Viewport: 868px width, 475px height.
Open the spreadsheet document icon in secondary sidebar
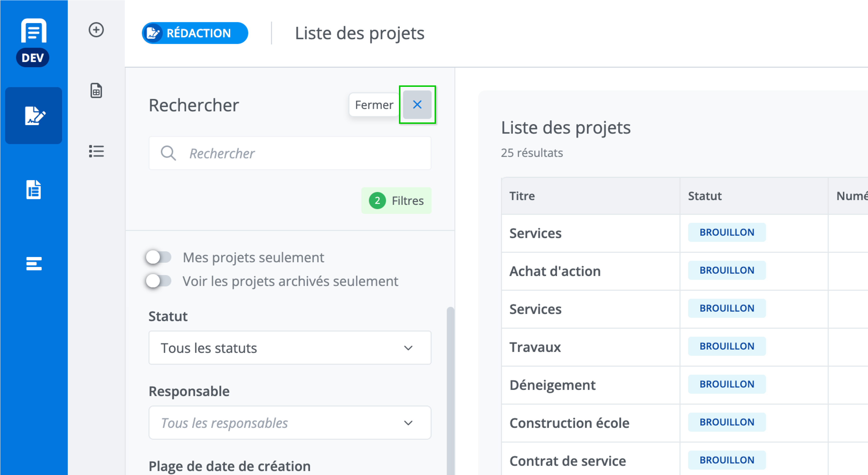(96, 91)
